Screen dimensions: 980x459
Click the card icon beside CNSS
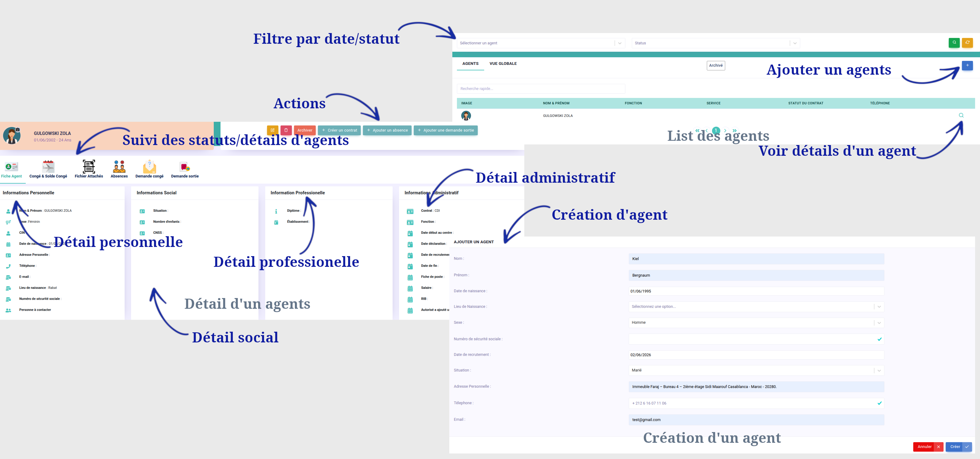pos(142,233)
